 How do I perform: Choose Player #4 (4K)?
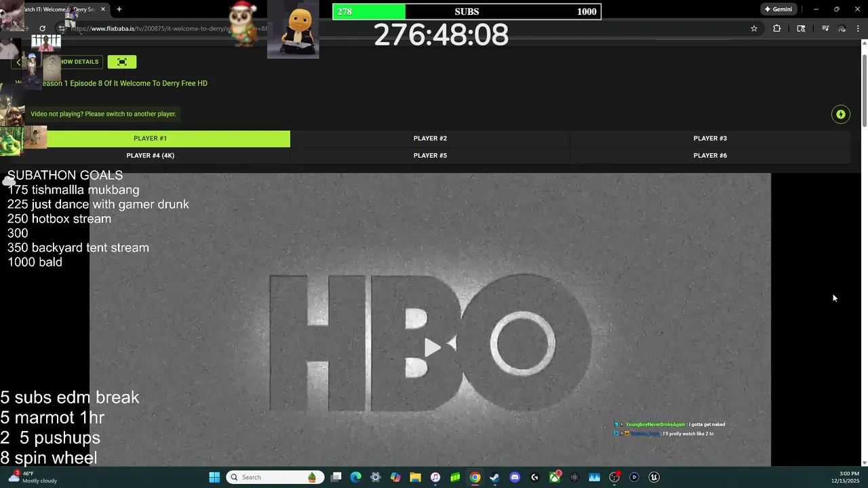(x=151, y=155)
